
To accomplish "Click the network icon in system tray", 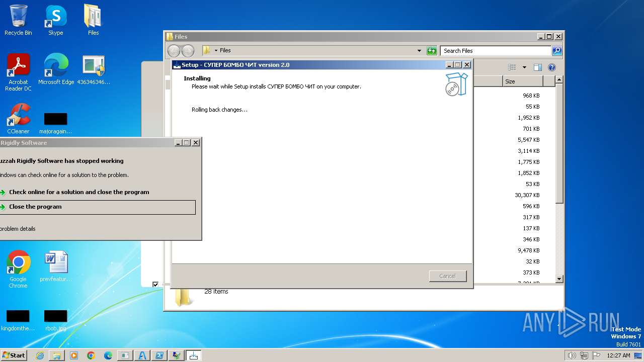I will click(584, 355).
